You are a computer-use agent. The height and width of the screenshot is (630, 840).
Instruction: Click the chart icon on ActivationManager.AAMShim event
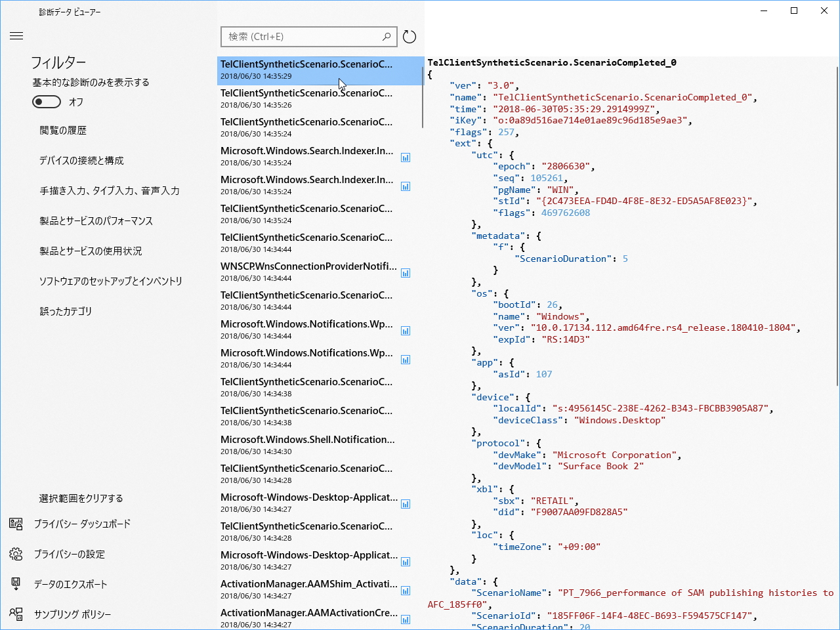[405, 591]
